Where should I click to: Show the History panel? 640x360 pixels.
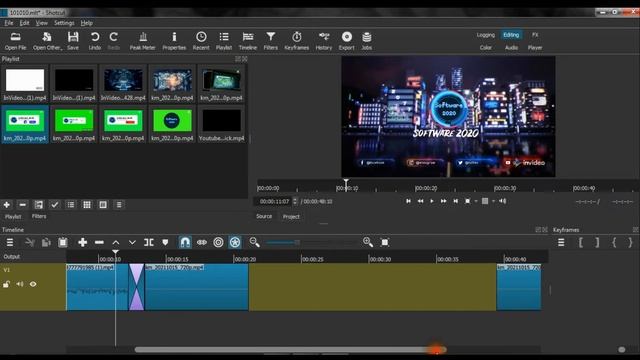(324, 41)
